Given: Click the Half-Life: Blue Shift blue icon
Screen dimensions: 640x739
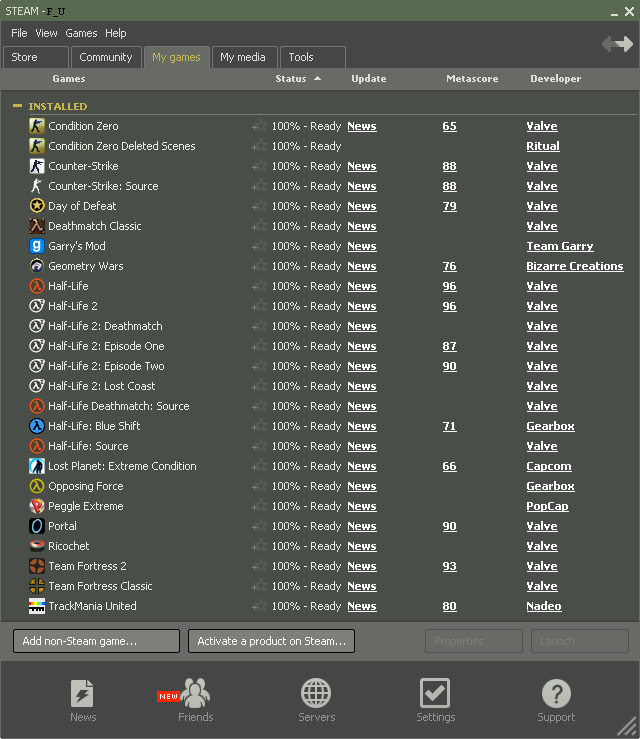Looking at the screenshot, I should (x=37, y=426).
